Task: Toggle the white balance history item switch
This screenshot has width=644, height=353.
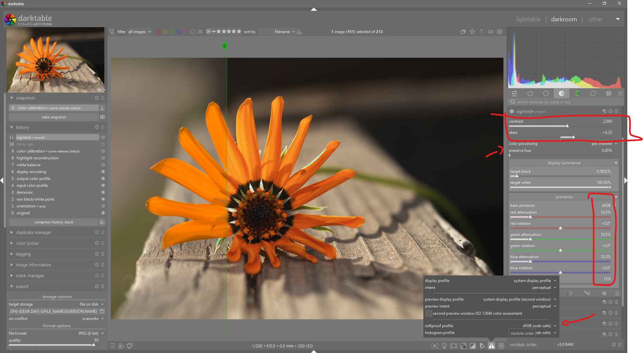Action: (103, 165)
